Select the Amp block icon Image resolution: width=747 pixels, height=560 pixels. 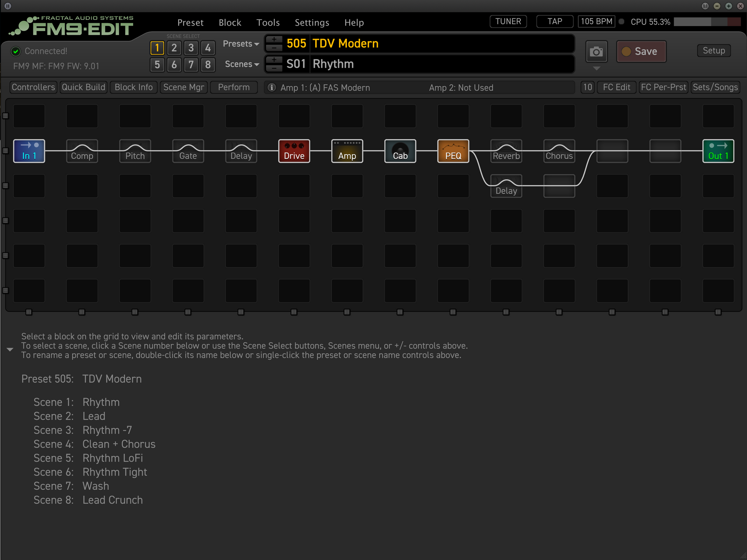coord(347,151)
